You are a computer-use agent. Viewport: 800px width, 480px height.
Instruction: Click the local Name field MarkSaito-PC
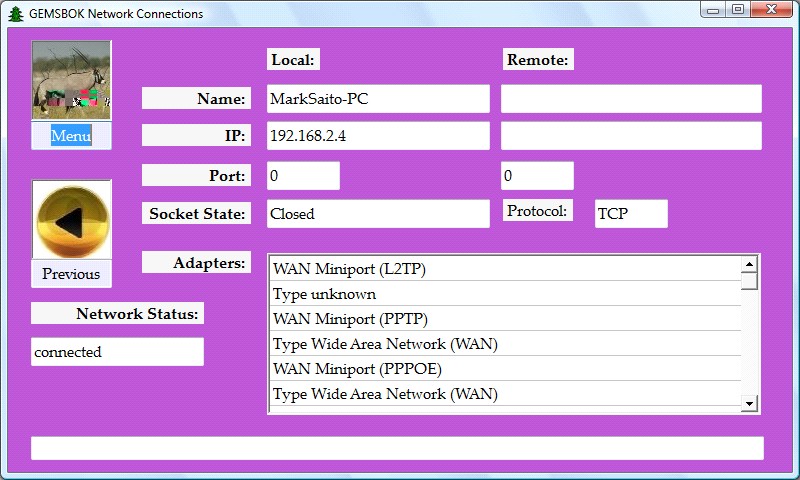coord(378,99)
